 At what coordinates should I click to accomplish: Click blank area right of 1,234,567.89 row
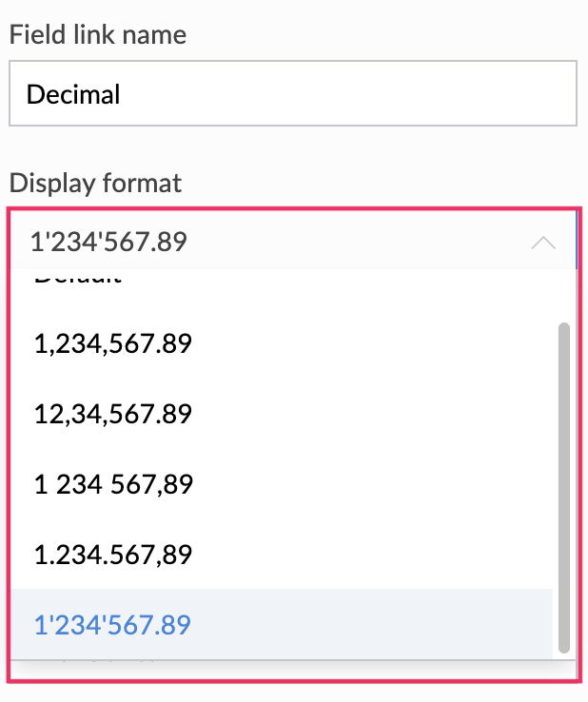pyautogui.click(x=381, y=343)
